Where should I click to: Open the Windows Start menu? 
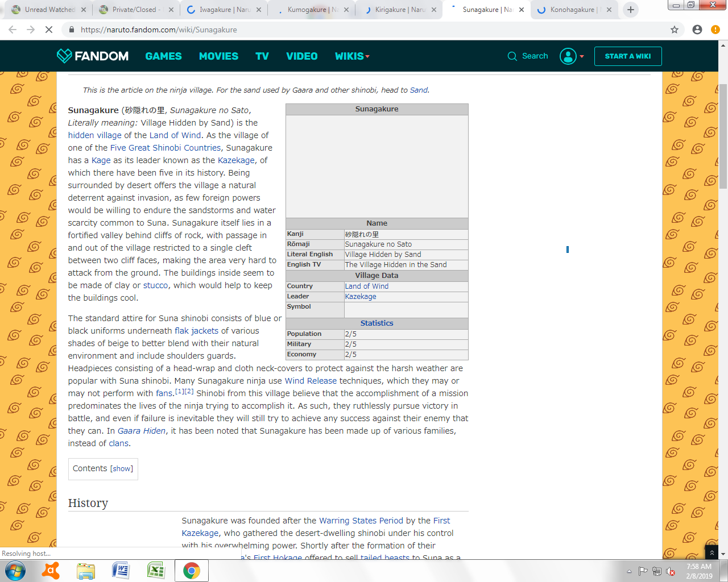[15, 571]
